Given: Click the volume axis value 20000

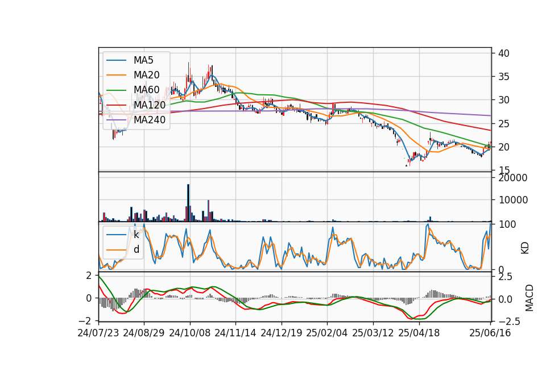Looking at the screenshot, I should (x=513, y=178).
